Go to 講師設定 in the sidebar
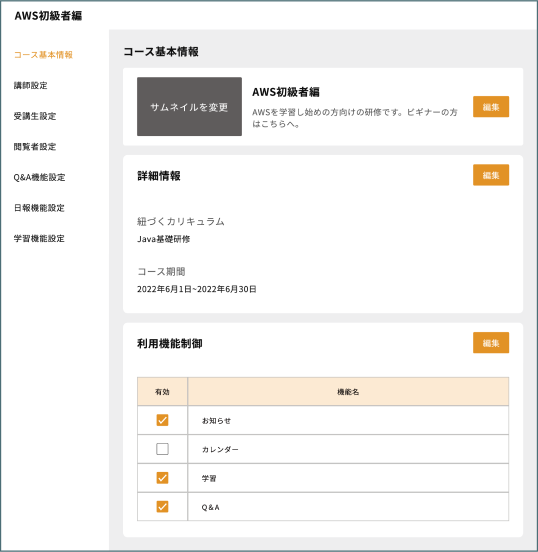The image size is (538, 552). pyautogui.click(x=31, y=86)
